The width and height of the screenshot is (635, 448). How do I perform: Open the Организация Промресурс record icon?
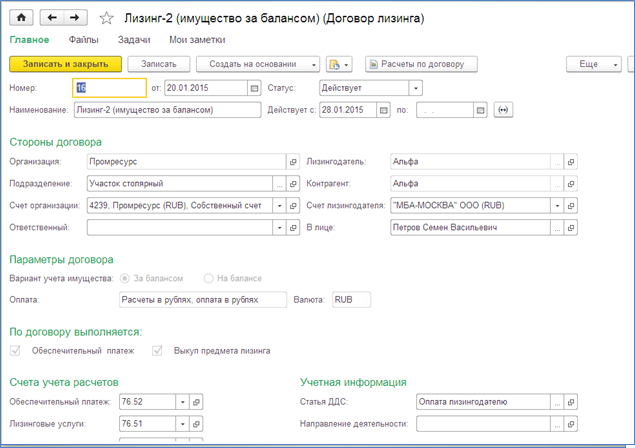coord(293,162)
